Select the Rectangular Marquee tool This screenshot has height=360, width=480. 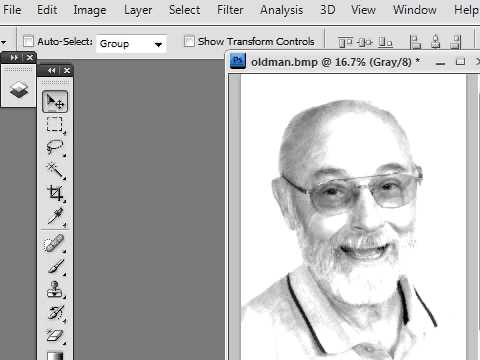tap(54, 124)
